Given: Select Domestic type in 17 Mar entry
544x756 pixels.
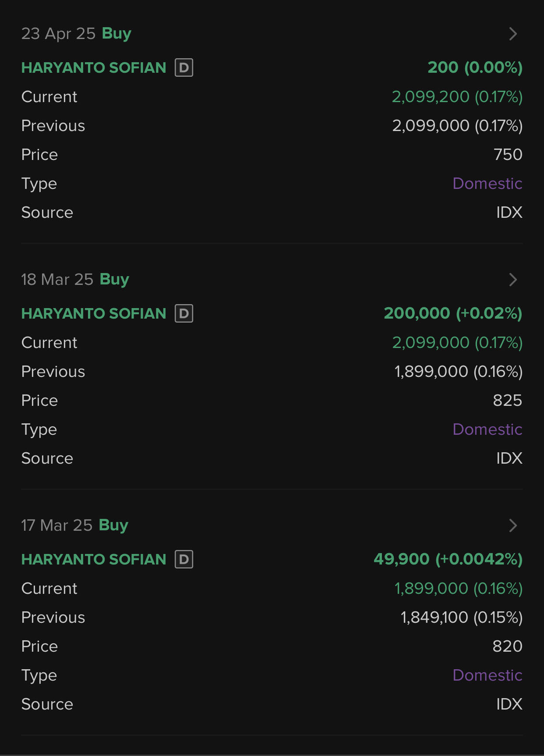Looking at the screenshot, I should [x=487, y=675].
